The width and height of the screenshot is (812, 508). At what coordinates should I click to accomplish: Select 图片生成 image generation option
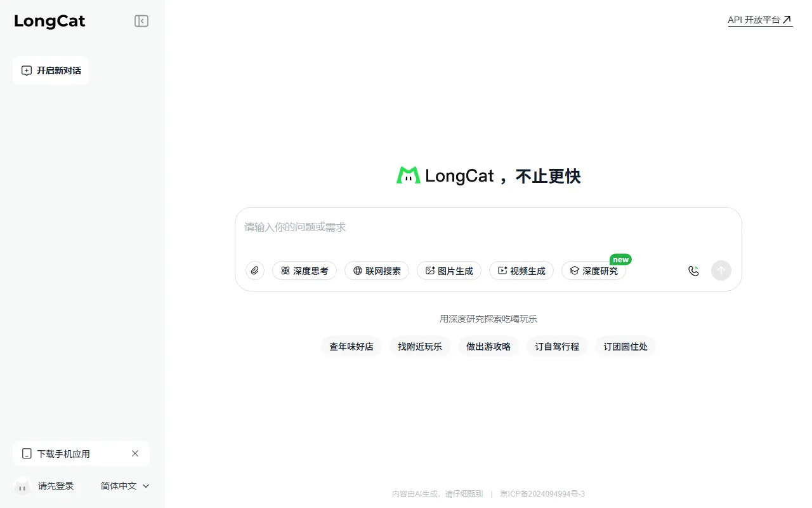pos(449,271)
